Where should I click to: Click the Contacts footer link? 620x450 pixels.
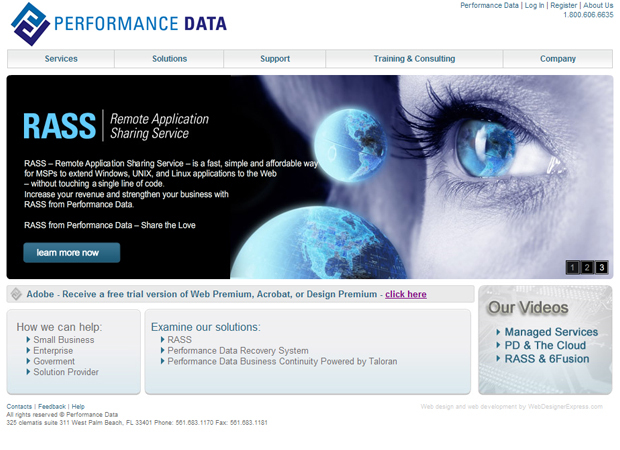(x=19, y=407)
